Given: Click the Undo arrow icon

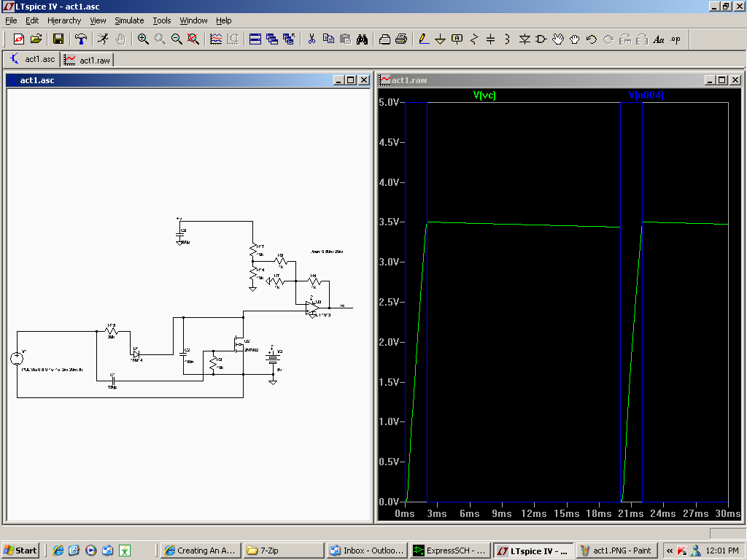Looking at the screenshot, I should (591, 39).
